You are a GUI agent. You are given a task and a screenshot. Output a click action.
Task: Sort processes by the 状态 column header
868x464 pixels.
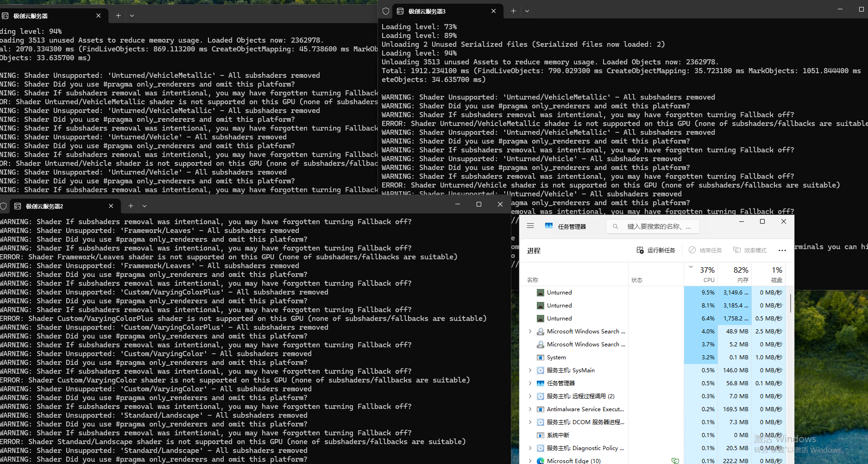[656, 274]
